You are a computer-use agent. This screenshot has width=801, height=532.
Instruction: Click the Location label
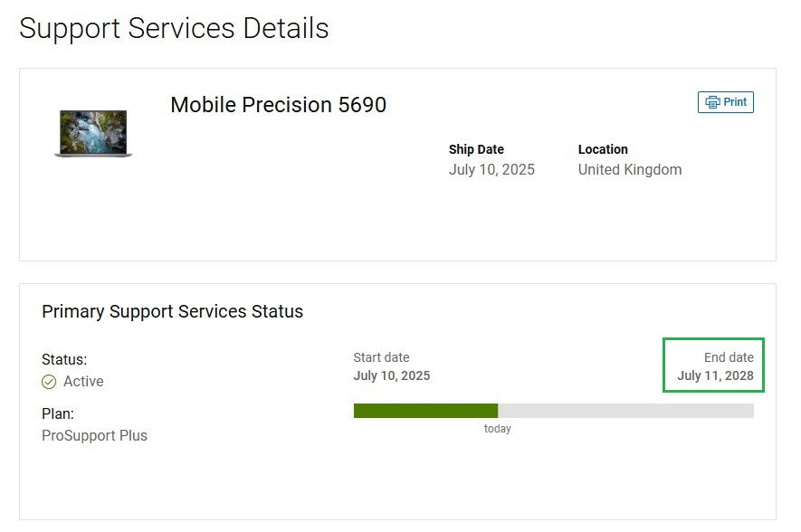(603, 149)
